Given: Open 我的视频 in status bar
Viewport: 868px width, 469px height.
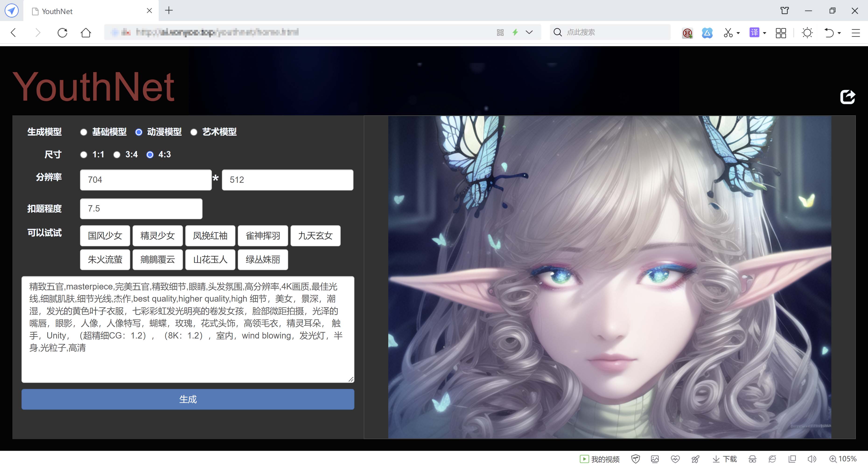Looking at the screenshot, I should 600,459.
